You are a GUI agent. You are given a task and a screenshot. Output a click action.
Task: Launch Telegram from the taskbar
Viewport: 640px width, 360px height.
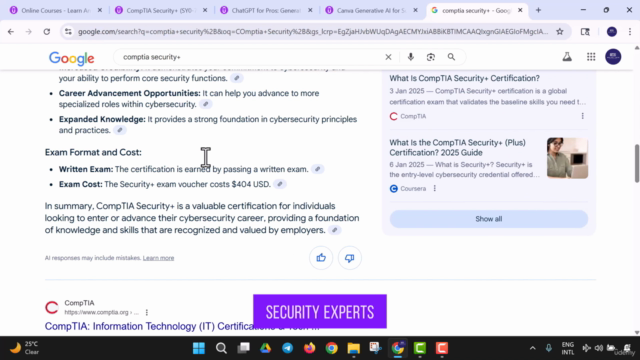pyautogui.click(x=287, y=348)
